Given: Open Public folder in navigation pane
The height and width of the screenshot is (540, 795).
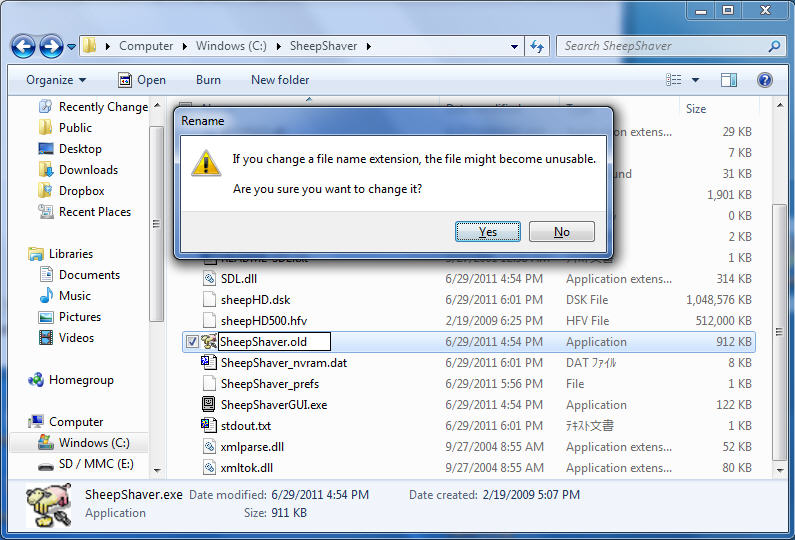Looking at the screenshot, I should click(x=65, y=128).
